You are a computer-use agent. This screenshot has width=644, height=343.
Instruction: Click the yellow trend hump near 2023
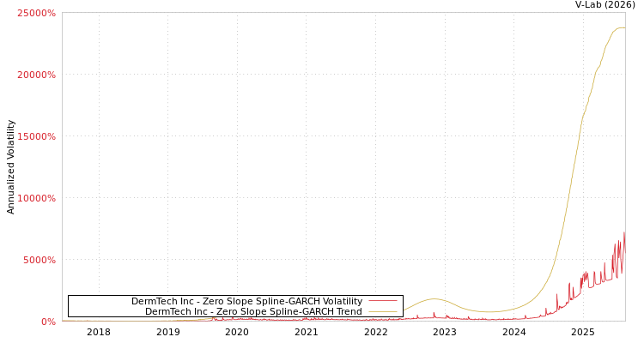click(434, 298)
